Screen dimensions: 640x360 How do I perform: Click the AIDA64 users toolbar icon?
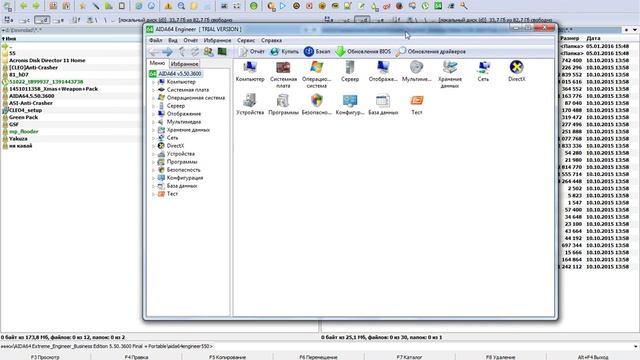click(x=209, y=52)
